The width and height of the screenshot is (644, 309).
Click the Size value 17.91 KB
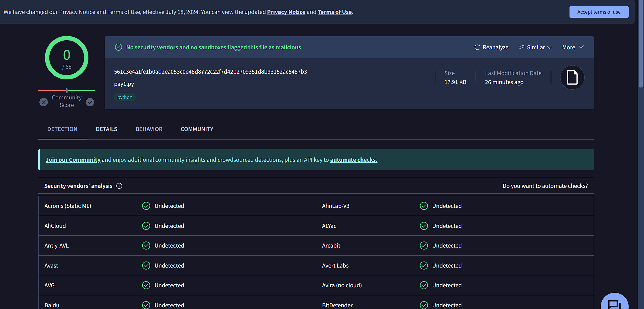click(455, 82)
